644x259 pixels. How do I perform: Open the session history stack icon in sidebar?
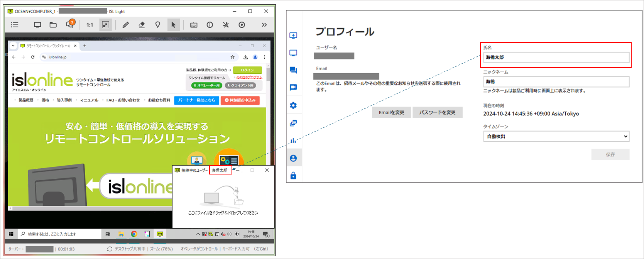293,123
